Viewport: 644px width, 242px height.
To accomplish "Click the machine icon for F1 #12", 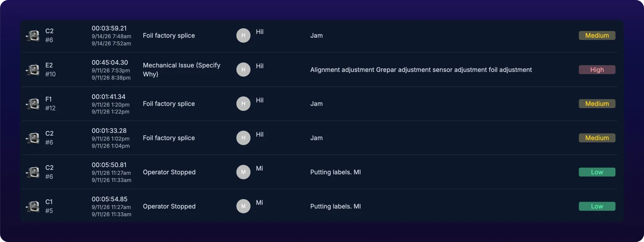I will click(x=33, y=104).
